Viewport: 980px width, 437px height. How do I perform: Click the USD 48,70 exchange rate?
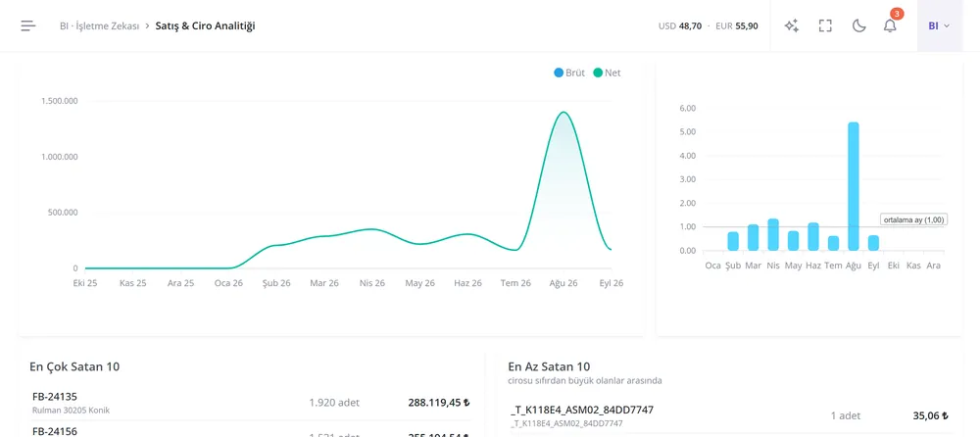[x=680, y=26]
